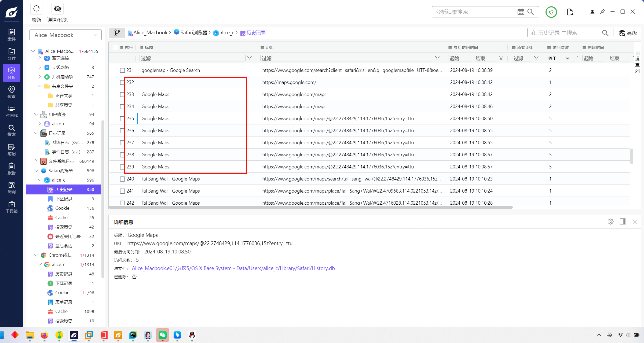Tick the select-all checkbox in the header
Image resolution: width=644 pixels, height=343 pixels.
(x=115, y=47)
